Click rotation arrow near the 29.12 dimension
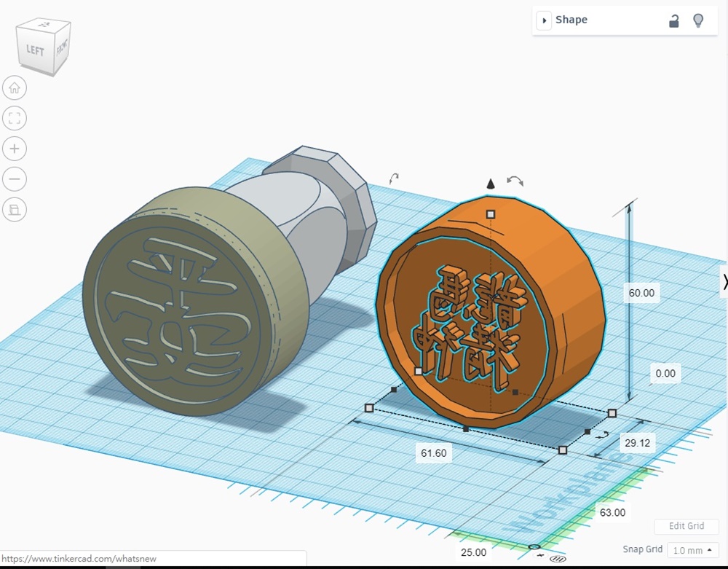This screenshot has width=728, height=569. pyautogui.click(x=604, y=435)
